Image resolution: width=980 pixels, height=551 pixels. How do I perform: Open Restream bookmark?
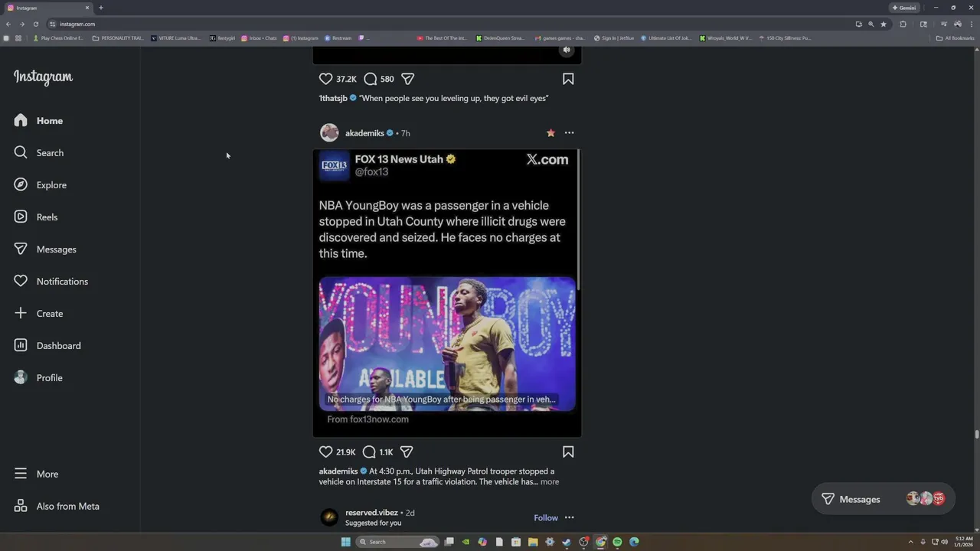click(x=338, y=37)
